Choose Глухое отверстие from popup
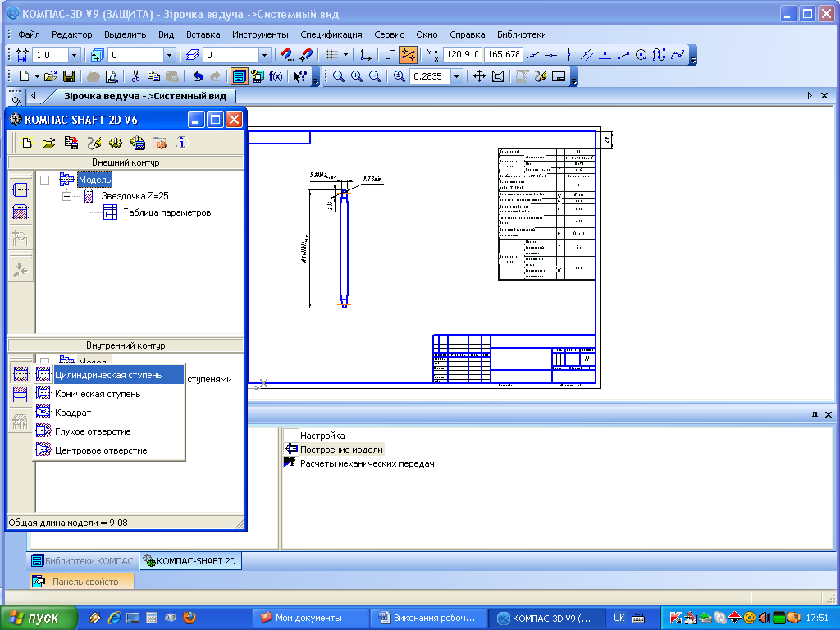The height and width of the screenshot is (630, 840). [109, 431]
